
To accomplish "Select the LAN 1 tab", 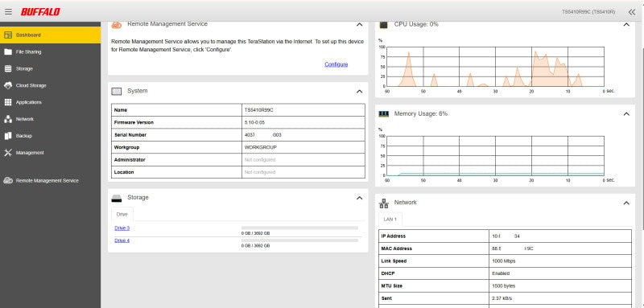I will pos(390,220).
